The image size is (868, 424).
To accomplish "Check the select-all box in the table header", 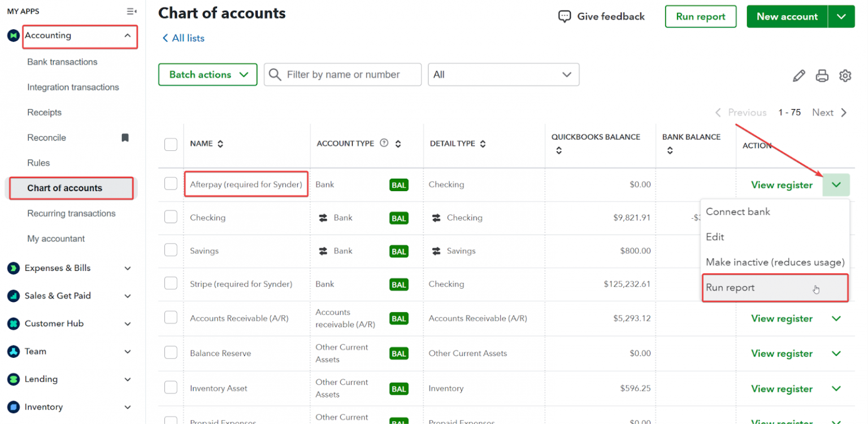I will coord(171,144).
